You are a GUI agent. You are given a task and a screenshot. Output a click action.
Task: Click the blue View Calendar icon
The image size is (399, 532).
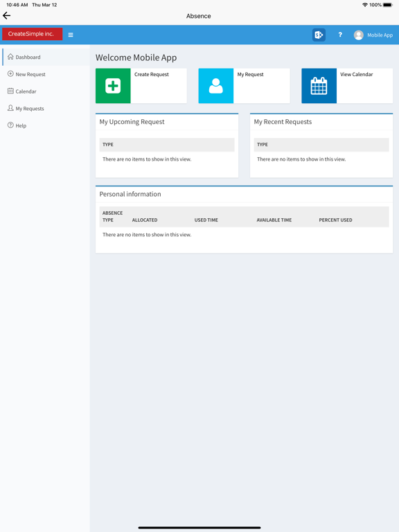pyautogui.click(x=319, y=86)
